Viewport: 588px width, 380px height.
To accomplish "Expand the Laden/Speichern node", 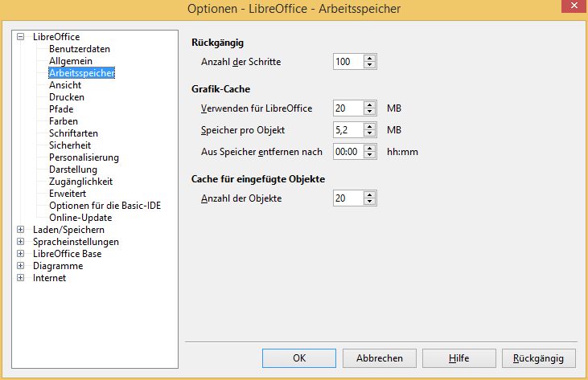I will tap(21, 230).
